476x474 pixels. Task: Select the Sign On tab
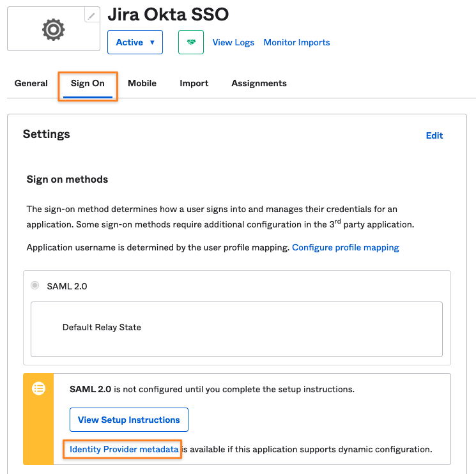(88, 83)
